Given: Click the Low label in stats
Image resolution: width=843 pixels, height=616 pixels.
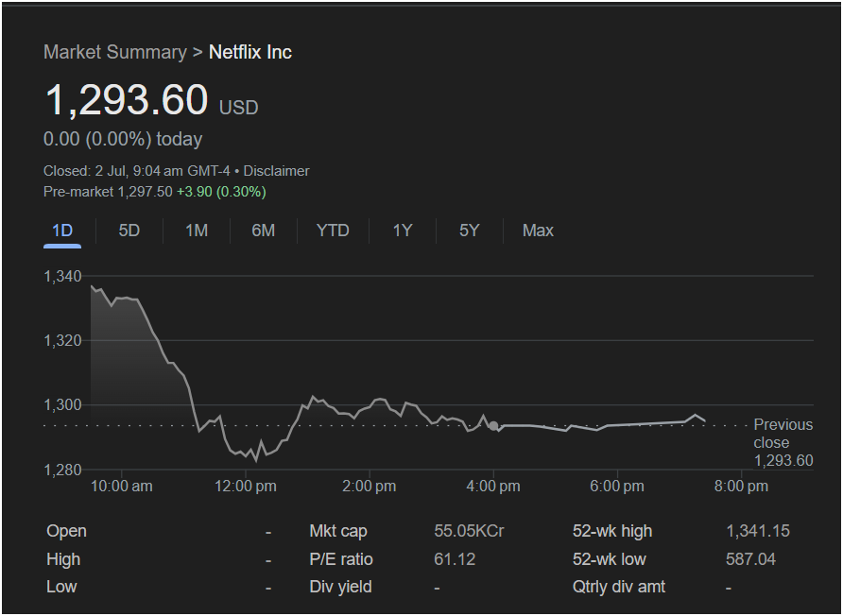Looking at the screenshot, I should pos(61,587).
